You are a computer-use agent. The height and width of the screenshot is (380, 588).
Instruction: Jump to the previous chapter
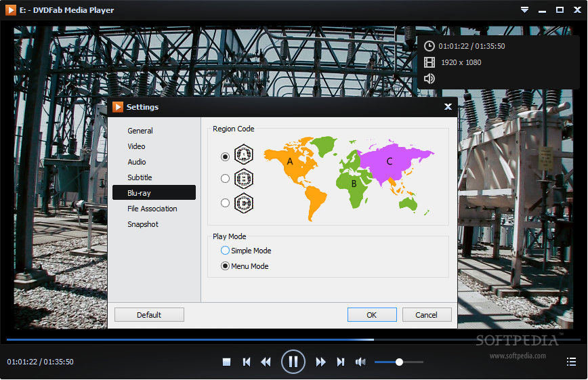[x=247, y=362]
